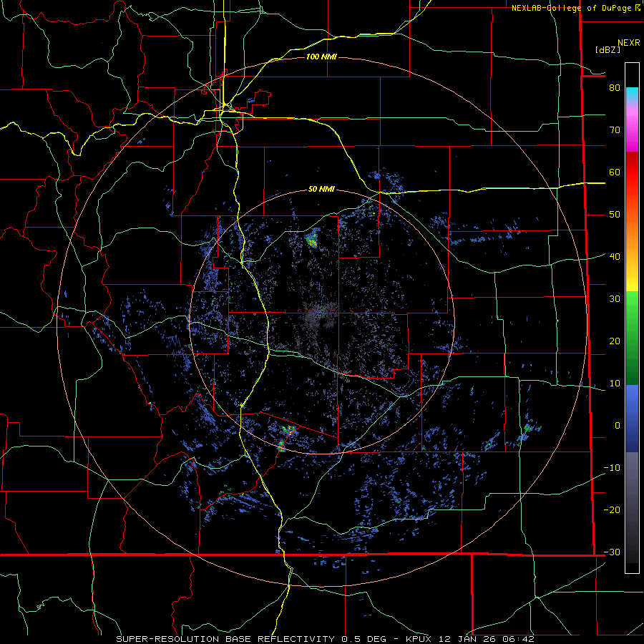
Task: Pick the cyan segment of the color bar
Action: (632, 94)
